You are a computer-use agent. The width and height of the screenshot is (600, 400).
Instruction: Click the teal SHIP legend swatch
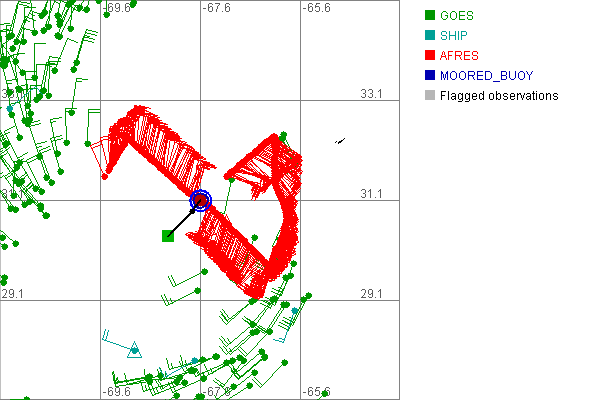pos(430,36)
